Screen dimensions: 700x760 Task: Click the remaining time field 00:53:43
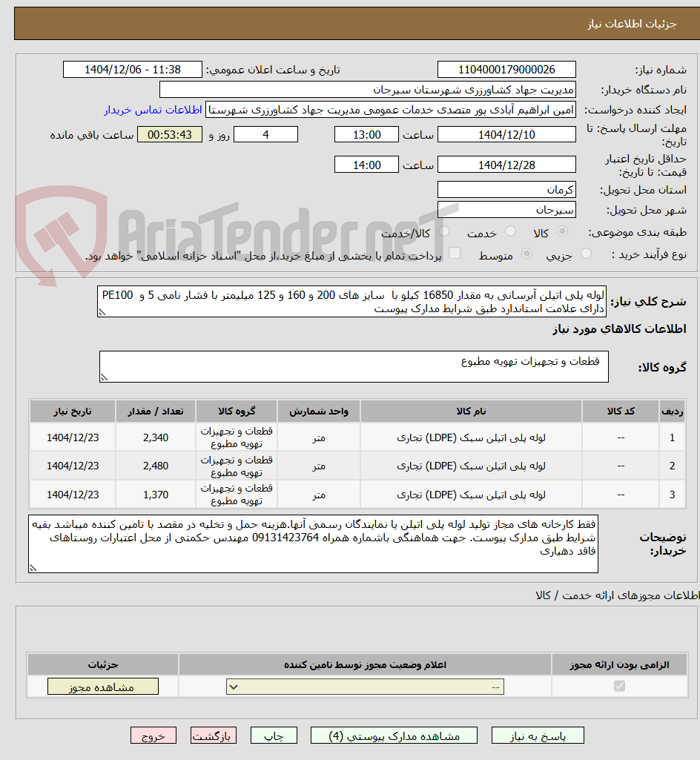[x=170, y=135]
